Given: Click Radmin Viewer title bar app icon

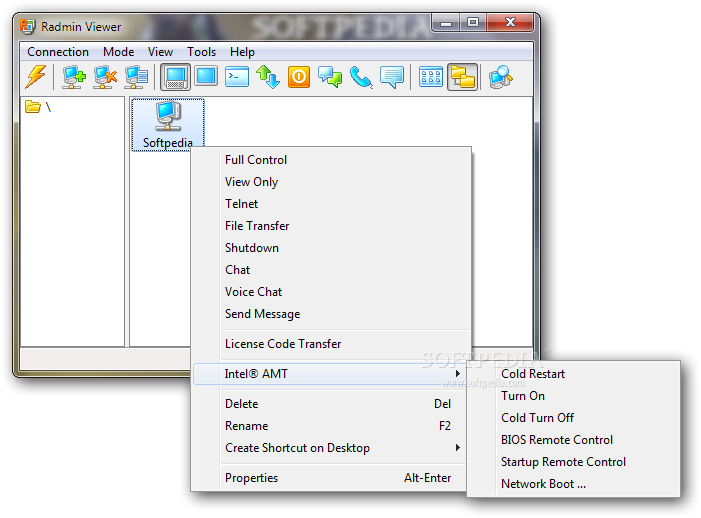Looking at the screenshot, I should (27, 26).
